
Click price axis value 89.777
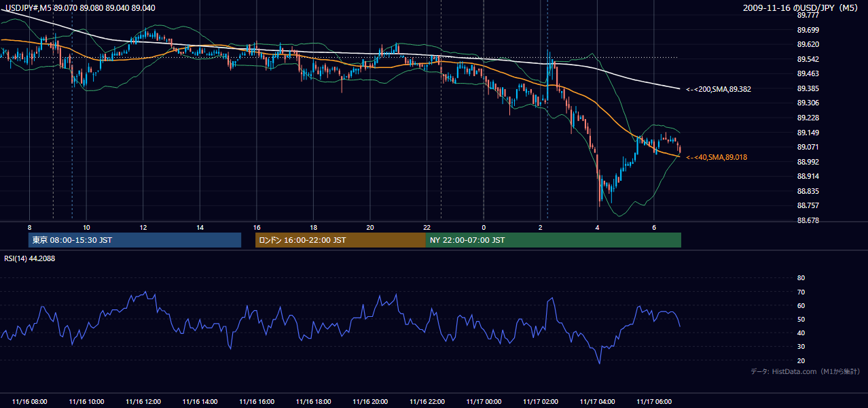[808, 15]
